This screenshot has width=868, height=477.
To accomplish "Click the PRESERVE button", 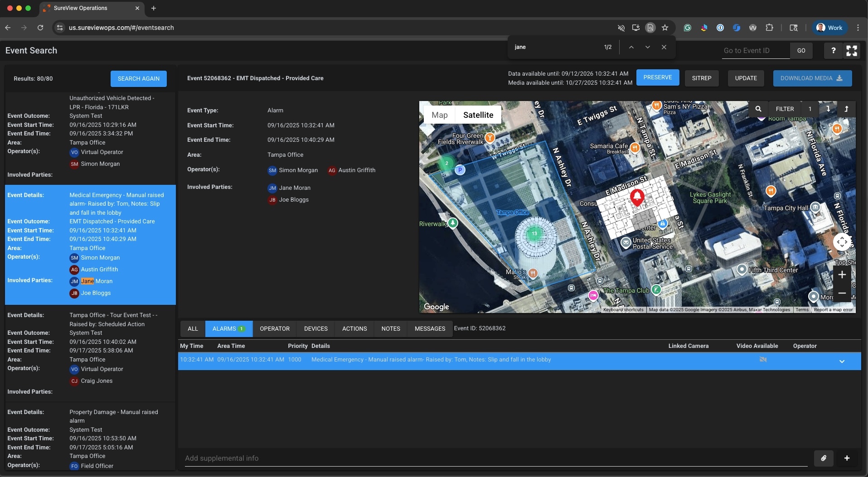I will click(x=657, y=77).
